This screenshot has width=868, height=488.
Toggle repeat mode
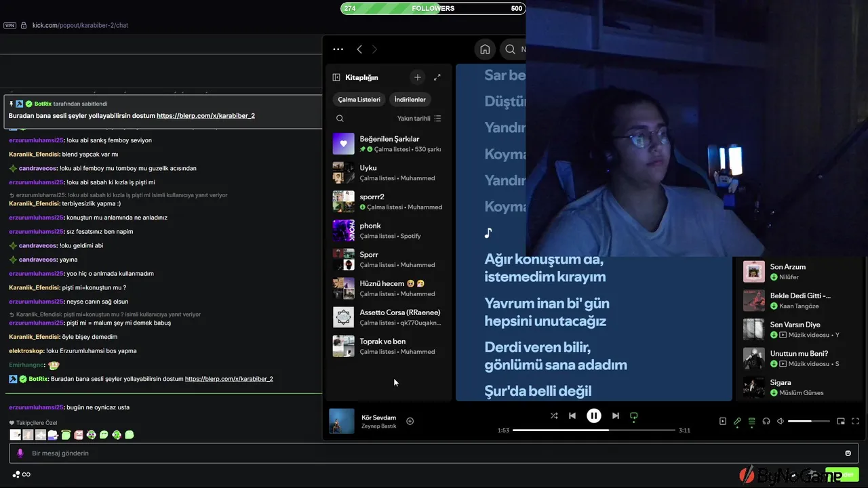634,415
